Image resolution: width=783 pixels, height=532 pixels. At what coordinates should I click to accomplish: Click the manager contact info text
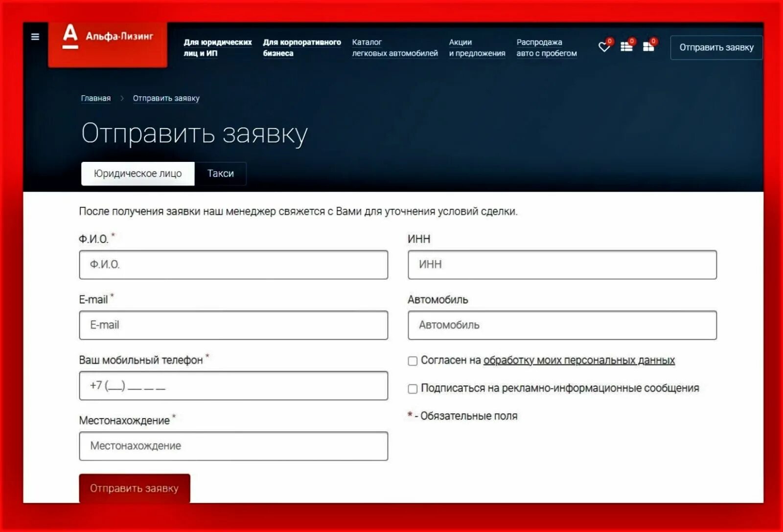click(x=298, y=212)
